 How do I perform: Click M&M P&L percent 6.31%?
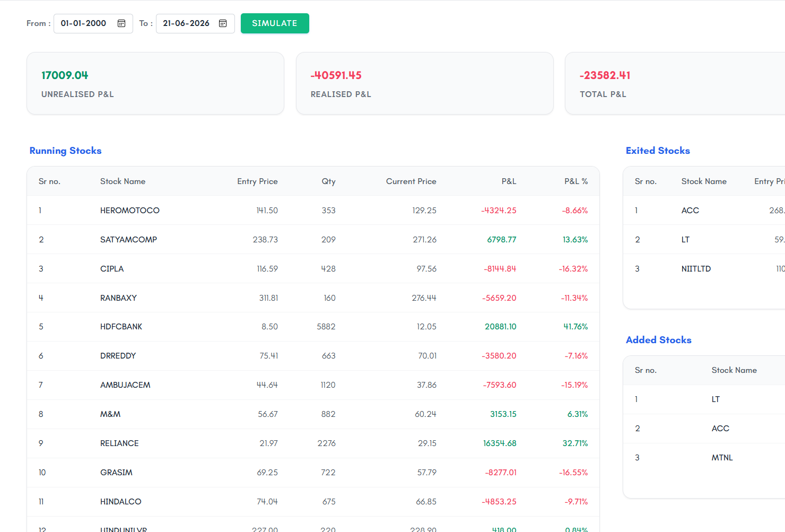click(578, 414)
